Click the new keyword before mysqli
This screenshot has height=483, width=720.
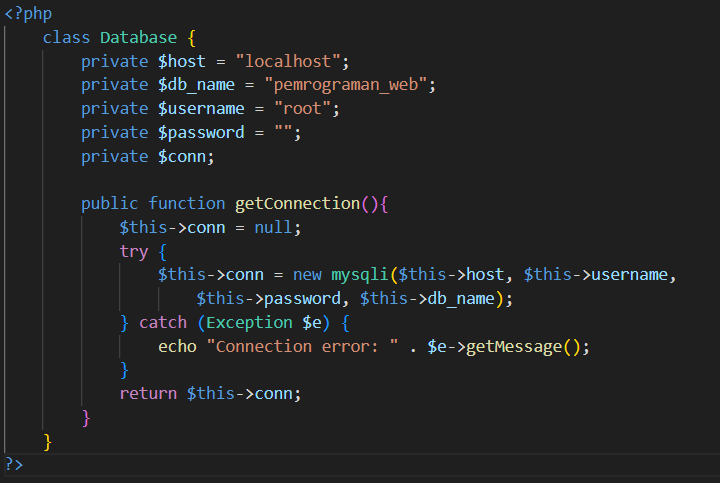pyautogui.click(x=307, y=275)
